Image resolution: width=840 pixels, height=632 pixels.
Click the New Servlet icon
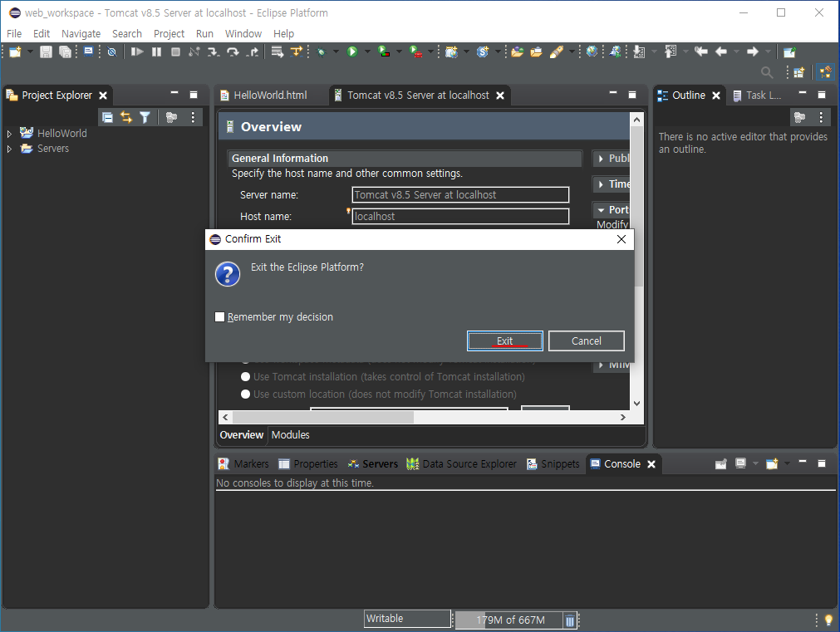[483, 52]
